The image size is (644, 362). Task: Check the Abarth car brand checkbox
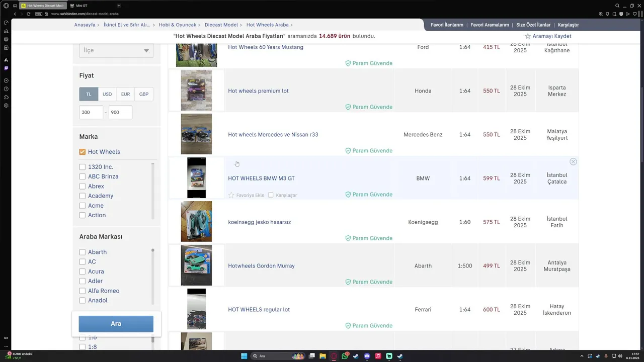(83, 252)
